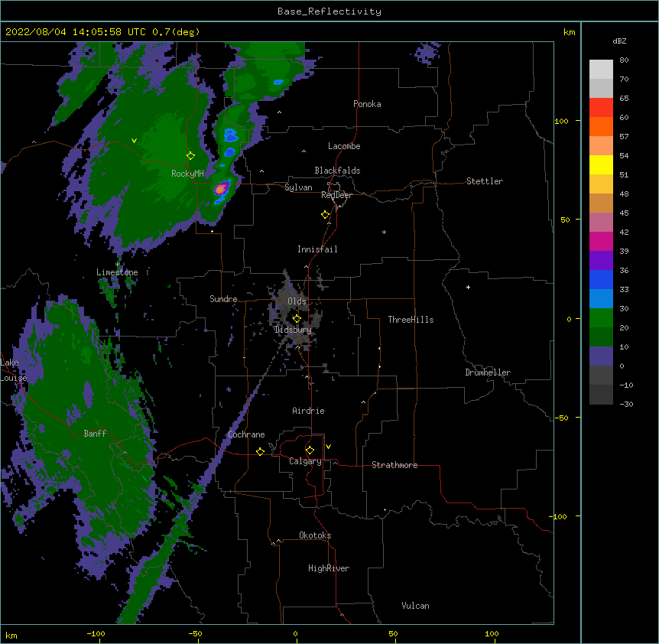Image resolution: width=659 pixels, height=644 pixels.
Task: Click the Blackfalds city label
Action: coord(337,171)
